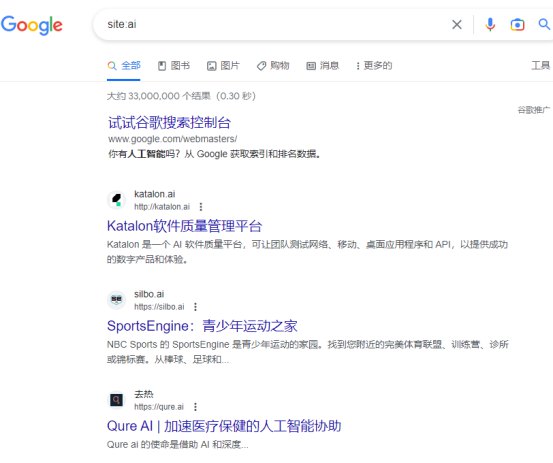
Task: Submit search with magnifier icon
Action: tap(544, 24)
